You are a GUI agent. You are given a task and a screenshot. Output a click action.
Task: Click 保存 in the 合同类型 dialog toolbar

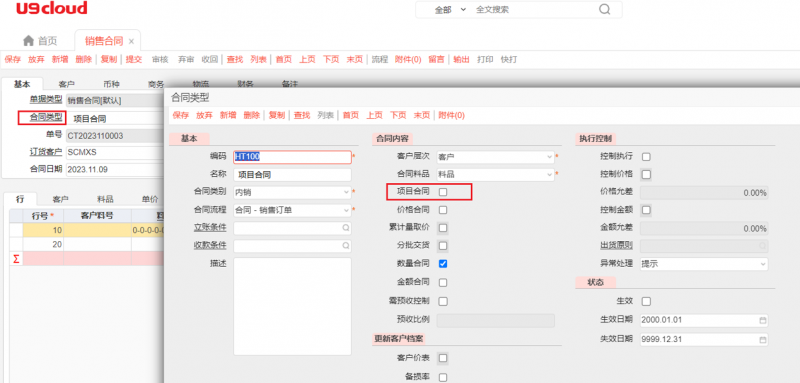[181, 116]
